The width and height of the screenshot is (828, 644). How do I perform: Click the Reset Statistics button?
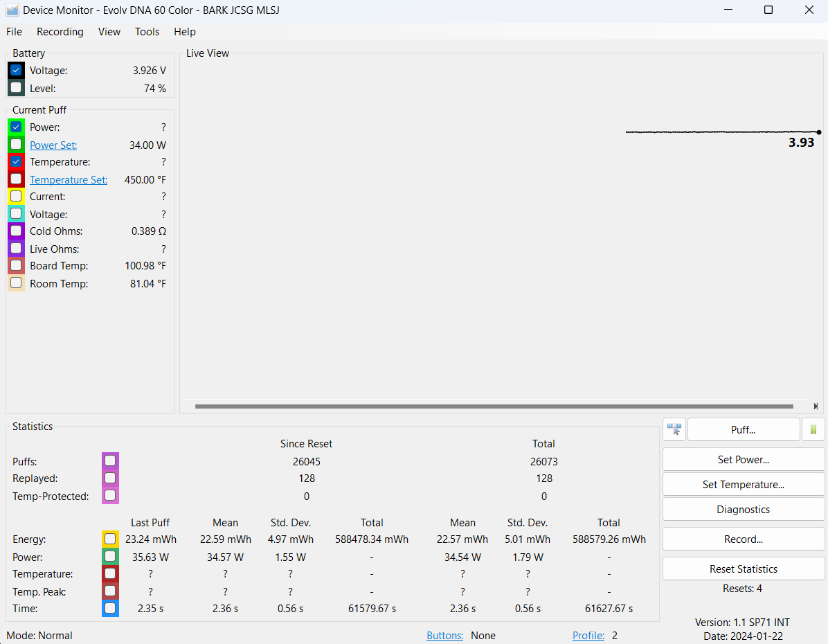coord(743,569)
